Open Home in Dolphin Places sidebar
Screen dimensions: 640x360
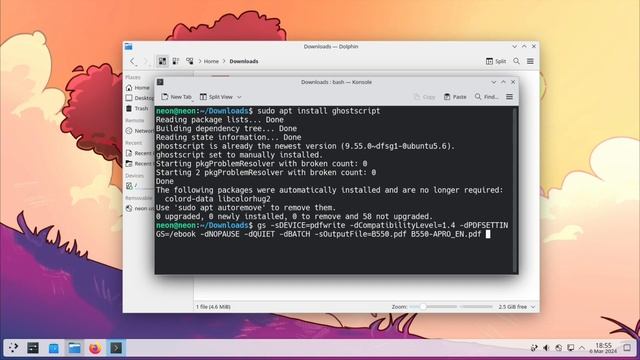[139, 88]
